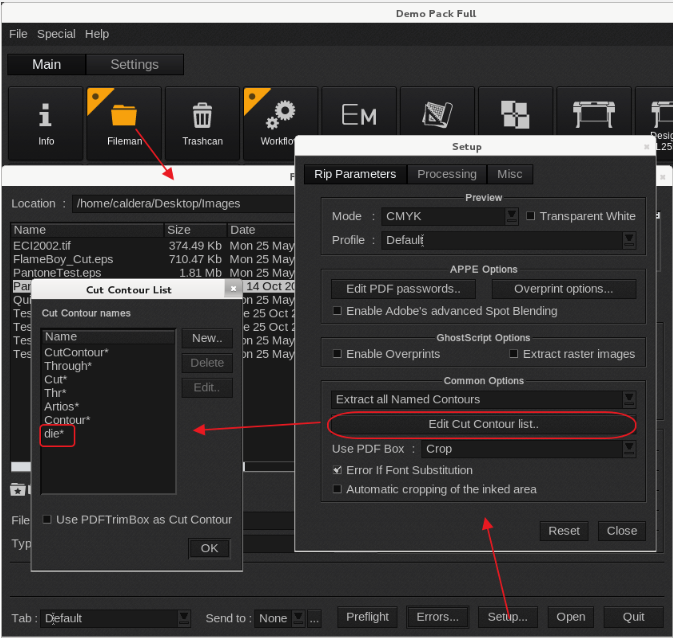Open the Use PDF Box dropdown

click(628, 450)
